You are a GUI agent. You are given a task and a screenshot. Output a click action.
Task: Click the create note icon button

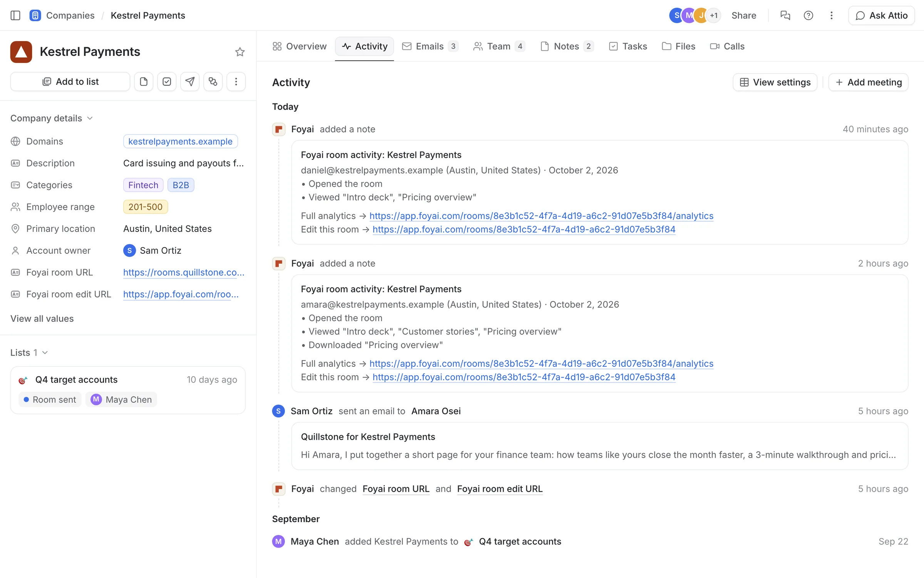click(x=144, y=82)
